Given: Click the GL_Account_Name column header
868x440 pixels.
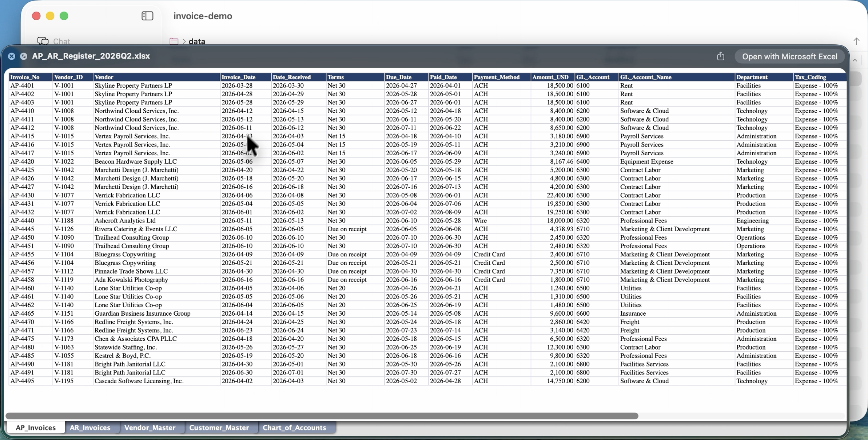Looking at the screenshot, I should point(677,77).
